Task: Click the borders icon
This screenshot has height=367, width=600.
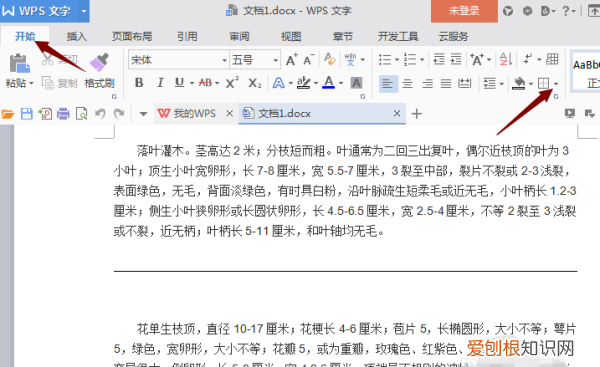Action: click(x=543, y=83)
